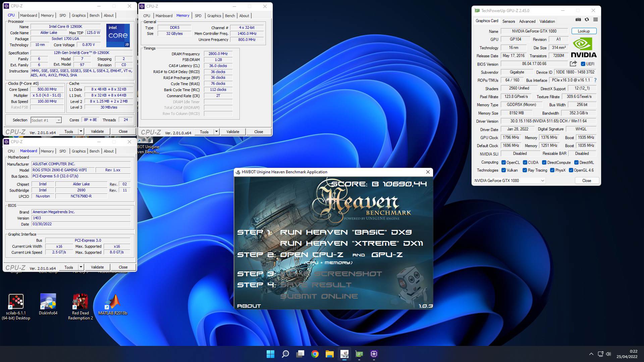The image size is (644, 362).
Task: Click the volume icon in system tray
Action: [608, 354]
